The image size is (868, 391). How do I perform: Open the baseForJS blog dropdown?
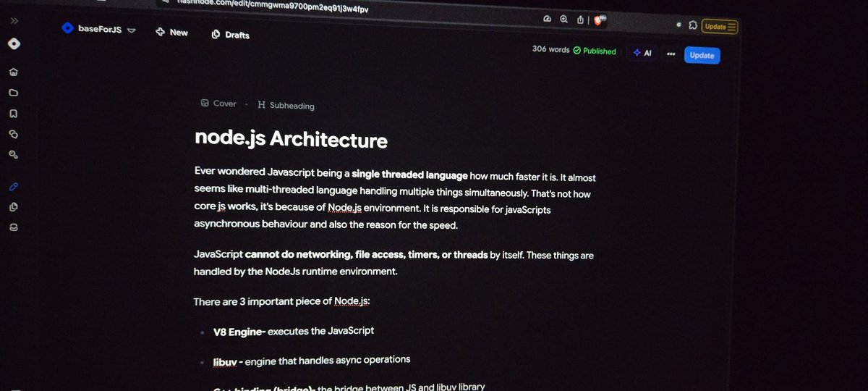click(x=131, y=30)
